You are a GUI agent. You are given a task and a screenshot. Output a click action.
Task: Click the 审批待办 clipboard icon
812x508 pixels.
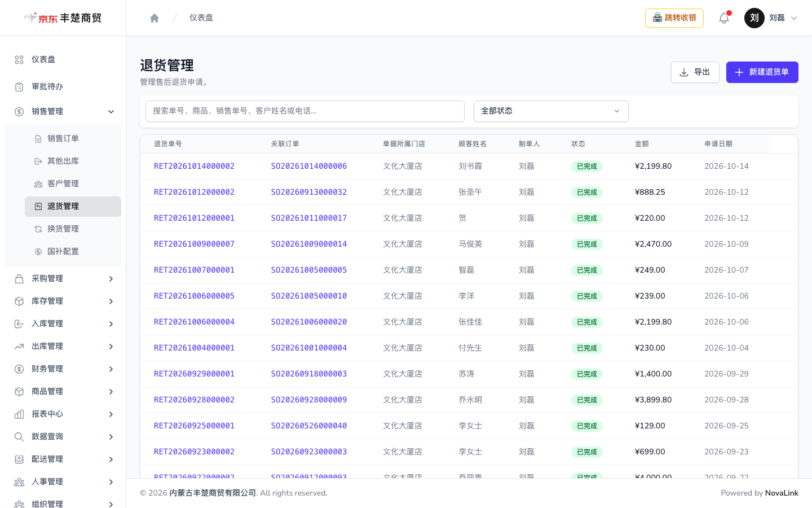pyautogui.click(x=19, y=87)
